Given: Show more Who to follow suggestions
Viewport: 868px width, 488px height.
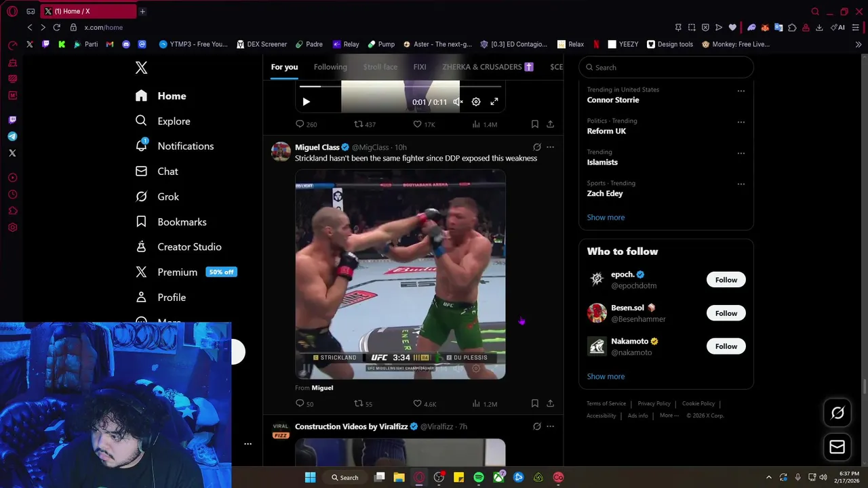Looking at the screenshot, I should 606,377.
